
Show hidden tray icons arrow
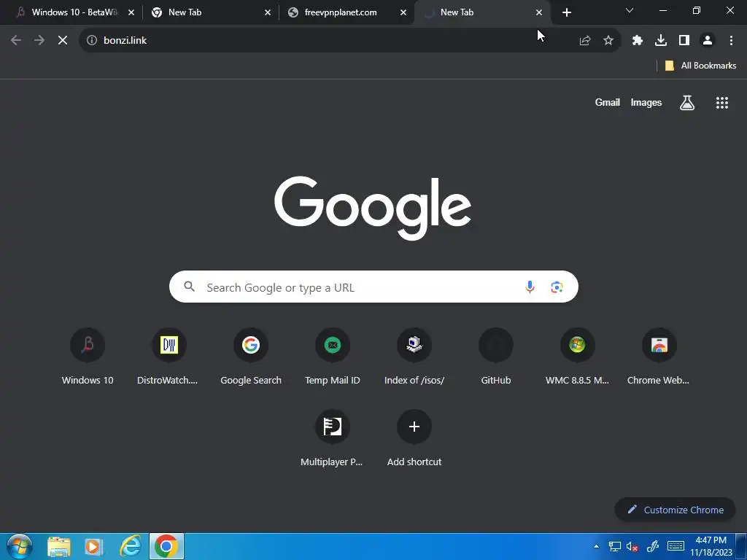(596, 546)
